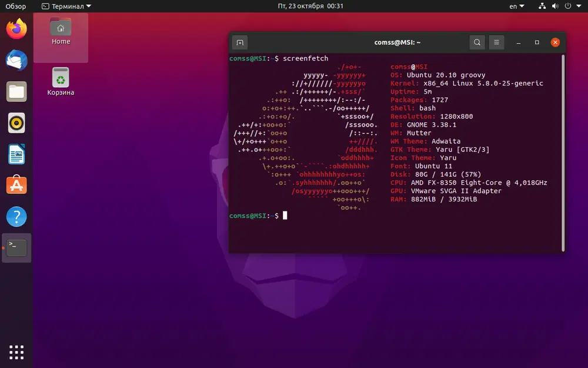Click the 'RAM: 882MiB / 3932MiB' line

434,199
